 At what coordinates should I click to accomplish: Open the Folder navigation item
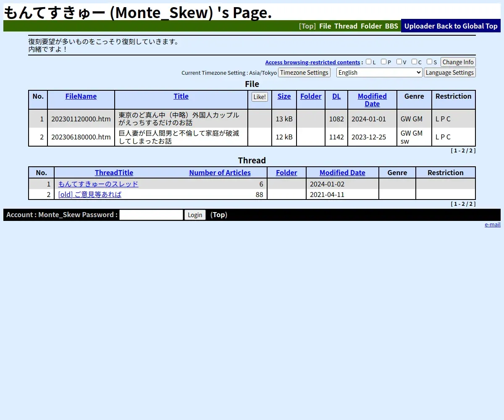371,26
